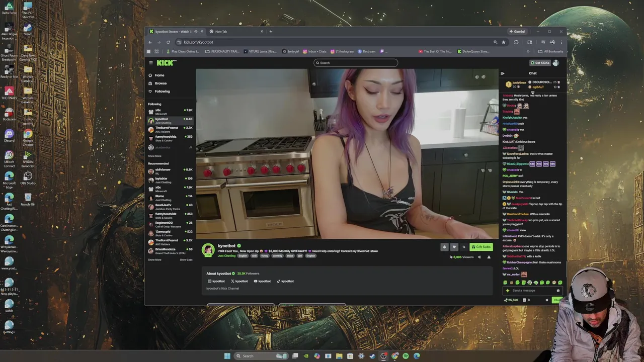Open Restream bookmark
Image resolution: width=644 pixels, height=362 pixels.
(x=366, y=51)
